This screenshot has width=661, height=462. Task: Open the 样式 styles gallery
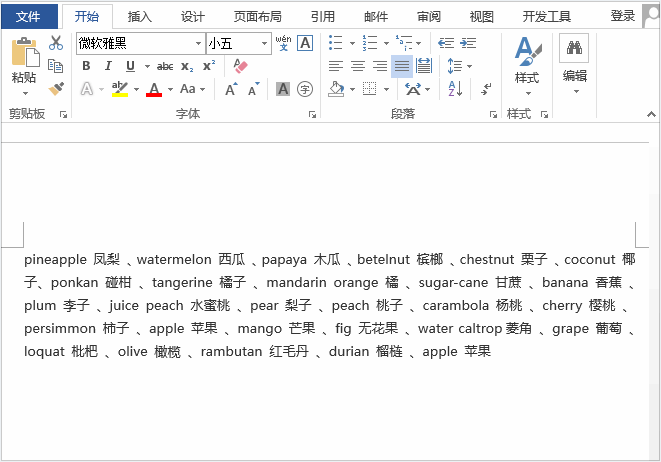point(527,64)
